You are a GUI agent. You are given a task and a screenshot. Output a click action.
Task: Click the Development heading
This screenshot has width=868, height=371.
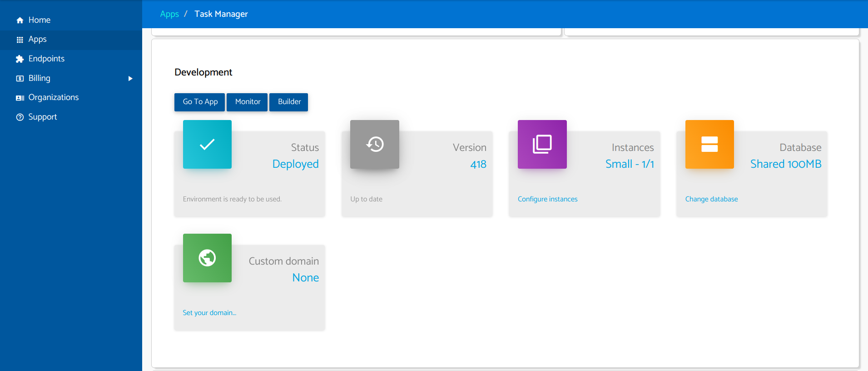203,72
